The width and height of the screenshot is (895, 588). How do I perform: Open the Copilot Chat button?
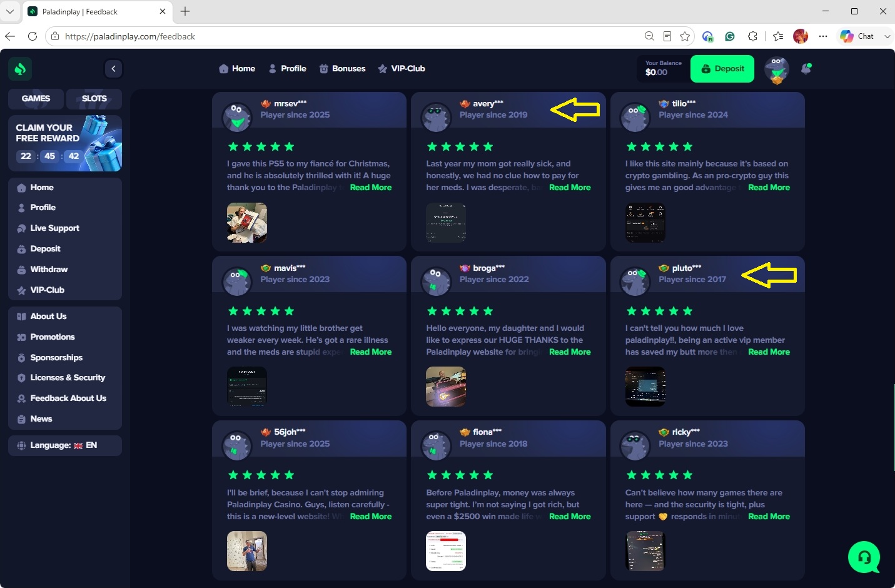[857, 36]
